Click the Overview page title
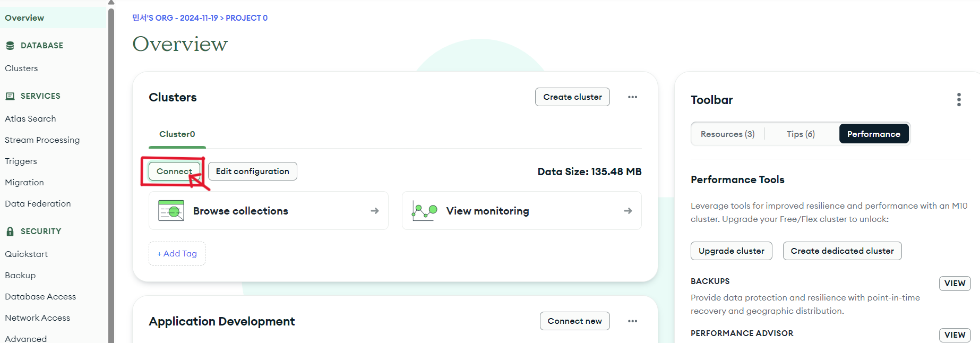Viewport: 980px width, 343px height. [180, 44]
